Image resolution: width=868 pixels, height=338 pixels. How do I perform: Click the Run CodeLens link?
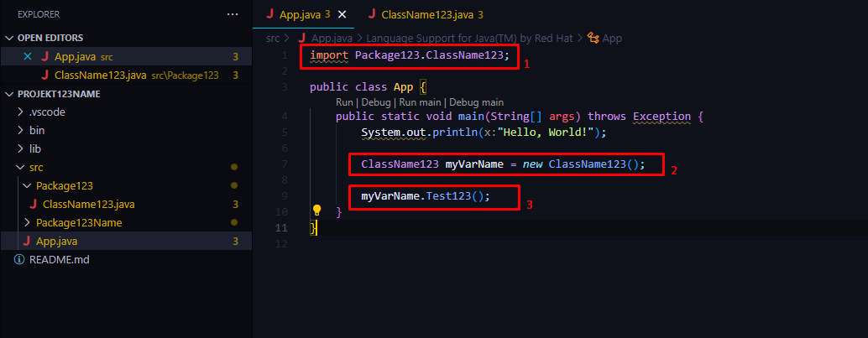pos(344,101)
